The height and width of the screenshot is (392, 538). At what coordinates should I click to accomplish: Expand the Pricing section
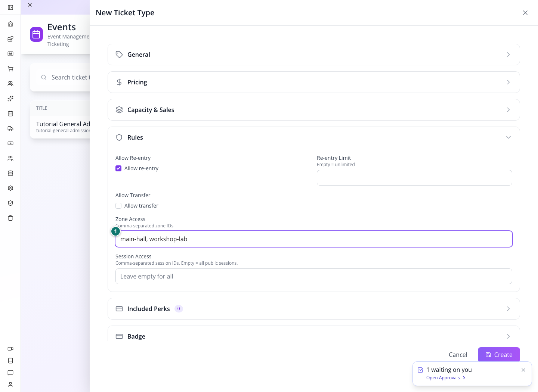tap(314, 82)
